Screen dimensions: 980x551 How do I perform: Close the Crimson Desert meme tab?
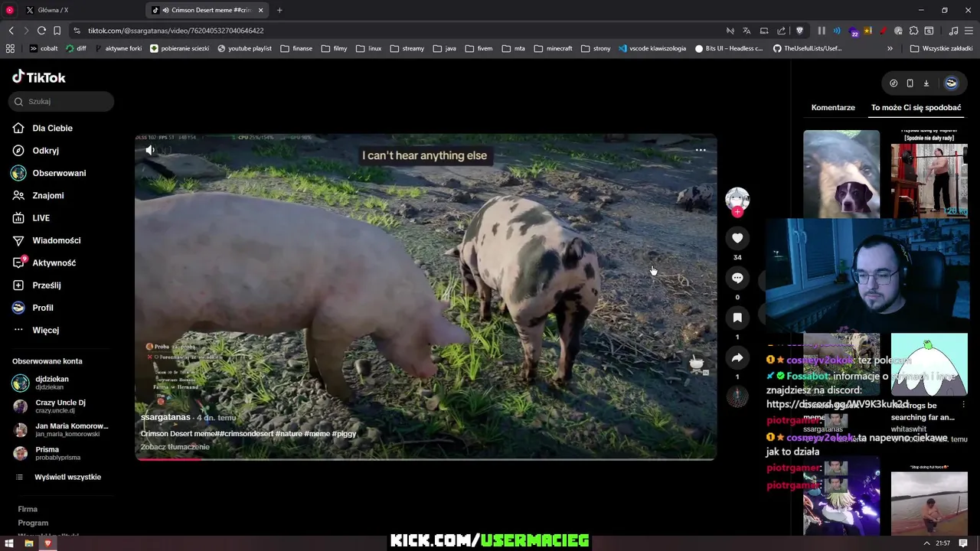[261, 10]
